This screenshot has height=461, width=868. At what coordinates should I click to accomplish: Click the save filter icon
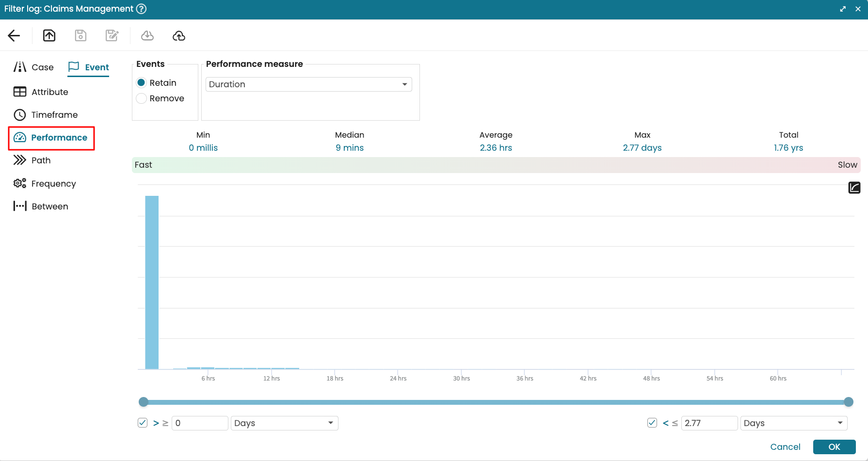[x=80, y=35]
